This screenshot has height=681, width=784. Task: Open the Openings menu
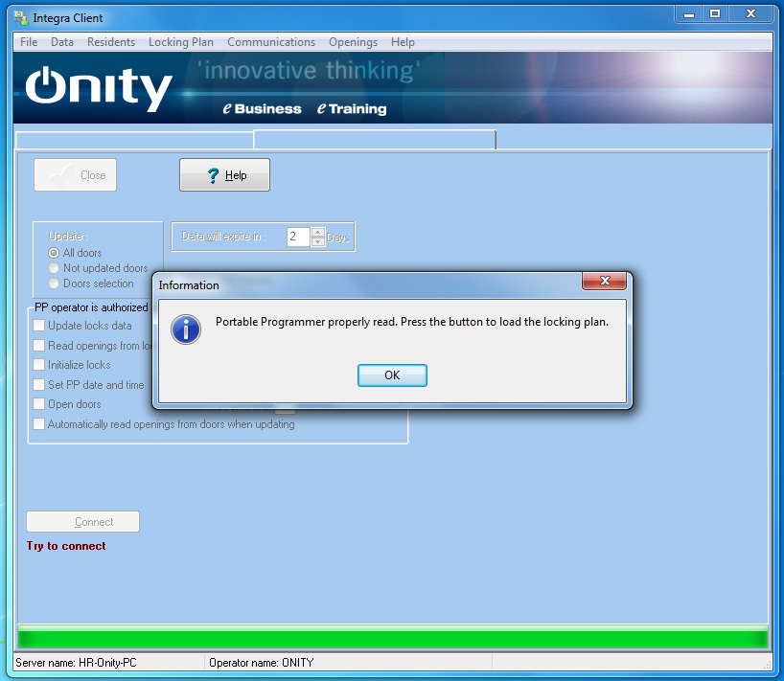353,42
